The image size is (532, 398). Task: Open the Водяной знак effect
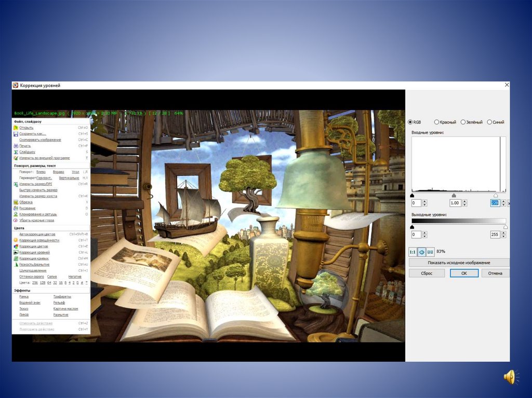tap(30, 303)
